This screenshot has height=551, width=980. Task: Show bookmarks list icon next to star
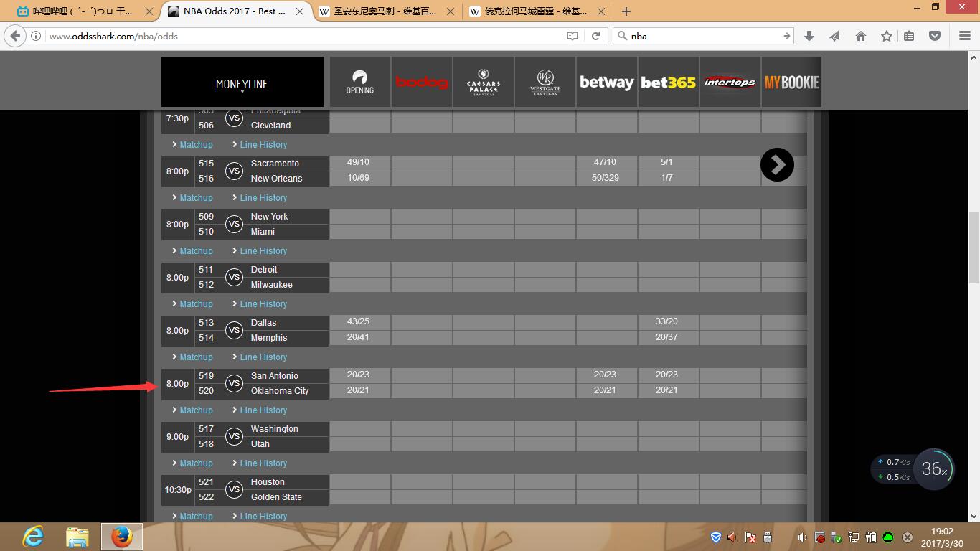909,36
